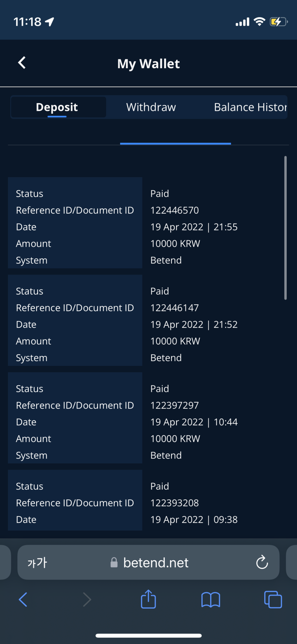The image size is (297, 644).
Task: Grab the deposit list scrollbar
Action: 285,228
